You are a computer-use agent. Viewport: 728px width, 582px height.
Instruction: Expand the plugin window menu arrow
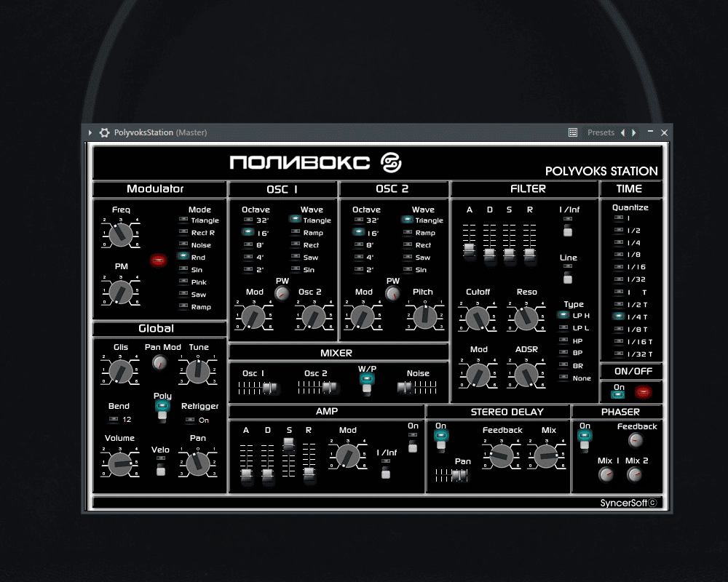coord(90,132)
